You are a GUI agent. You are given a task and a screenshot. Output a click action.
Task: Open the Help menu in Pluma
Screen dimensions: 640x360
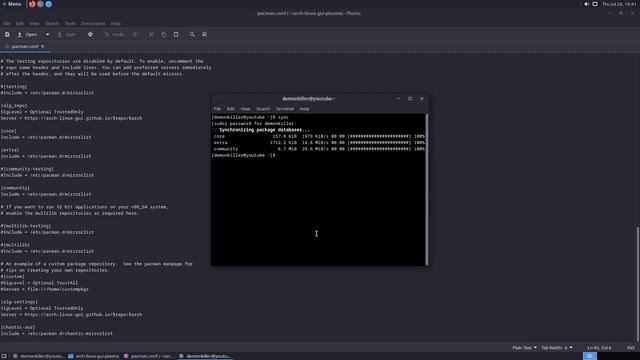click(116, 24)
